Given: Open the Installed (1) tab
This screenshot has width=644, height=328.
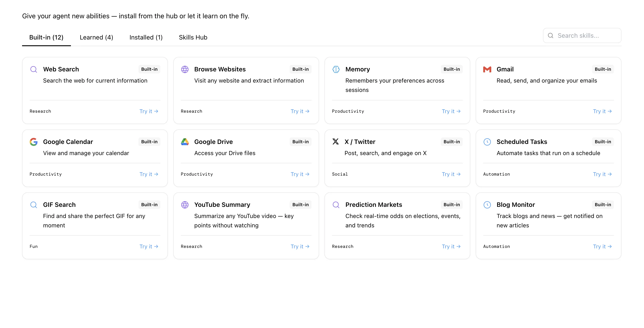Looking at the screenshot, I should pos(146,37).
